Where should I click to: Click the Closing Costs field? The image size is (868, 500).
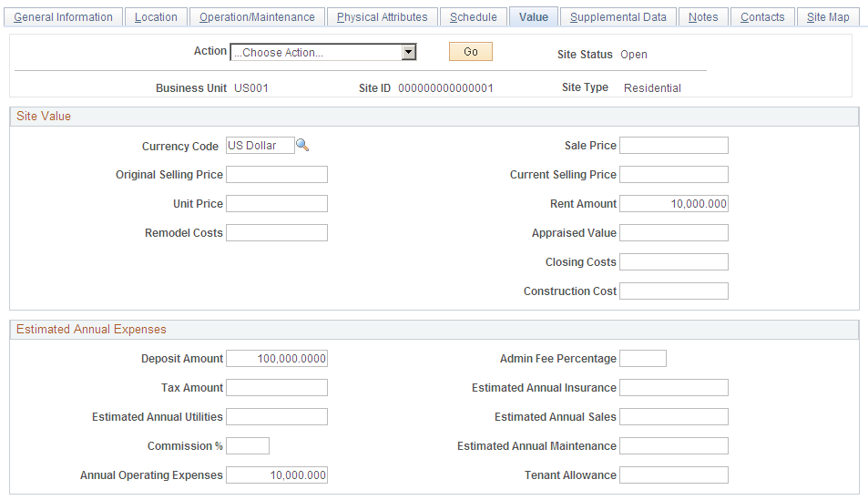pos(674,262)
